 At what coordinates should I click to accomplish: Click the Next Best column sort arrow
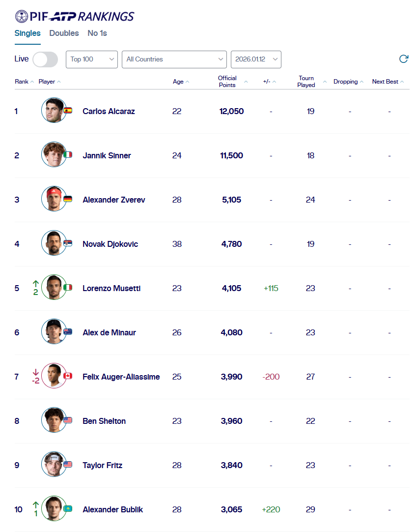click(x=402, y=82)
